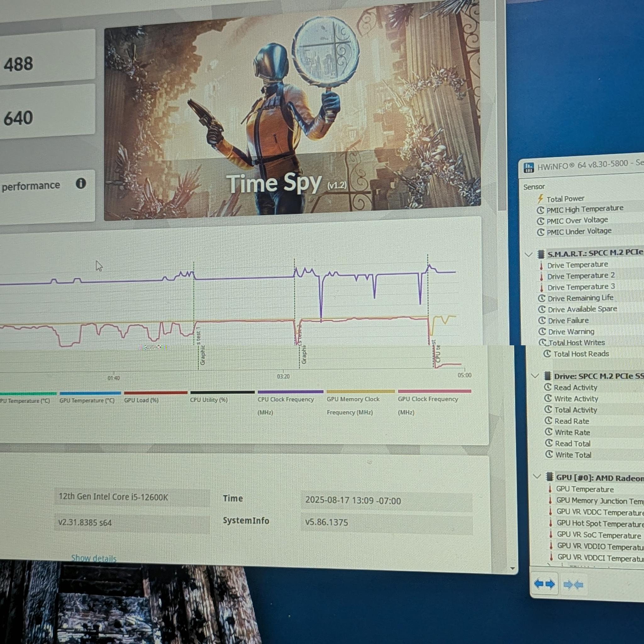Collapse the S.M.A.R.T. SPCC M.2 sensor group

tap(529, 255)
